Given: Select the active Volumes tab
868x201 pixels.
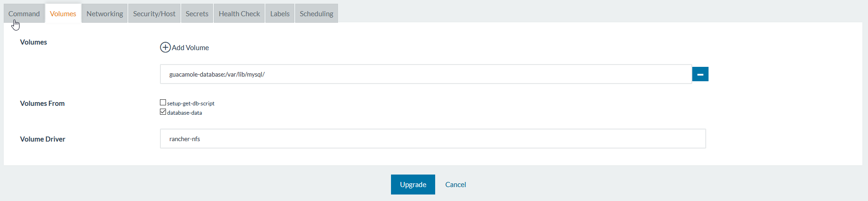Looking at the screenshot, I should click(63, 13).
